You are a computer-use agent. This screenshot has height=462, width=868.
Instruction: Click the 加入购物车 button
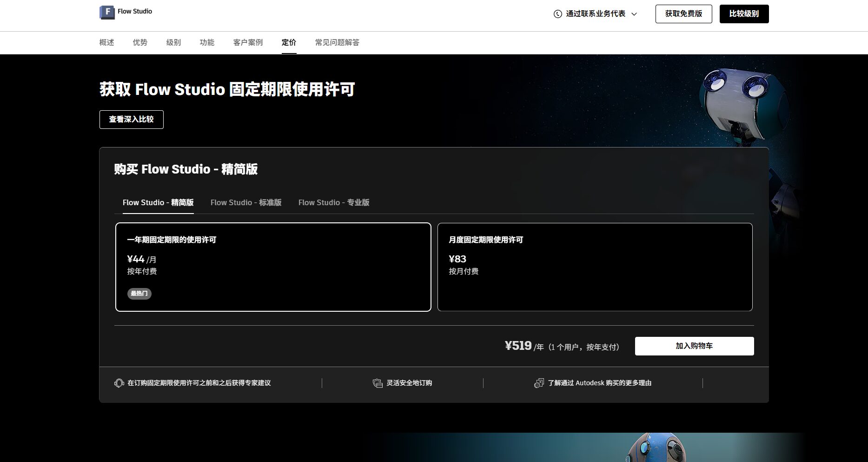pyautogui.click(x=694, y=346)
